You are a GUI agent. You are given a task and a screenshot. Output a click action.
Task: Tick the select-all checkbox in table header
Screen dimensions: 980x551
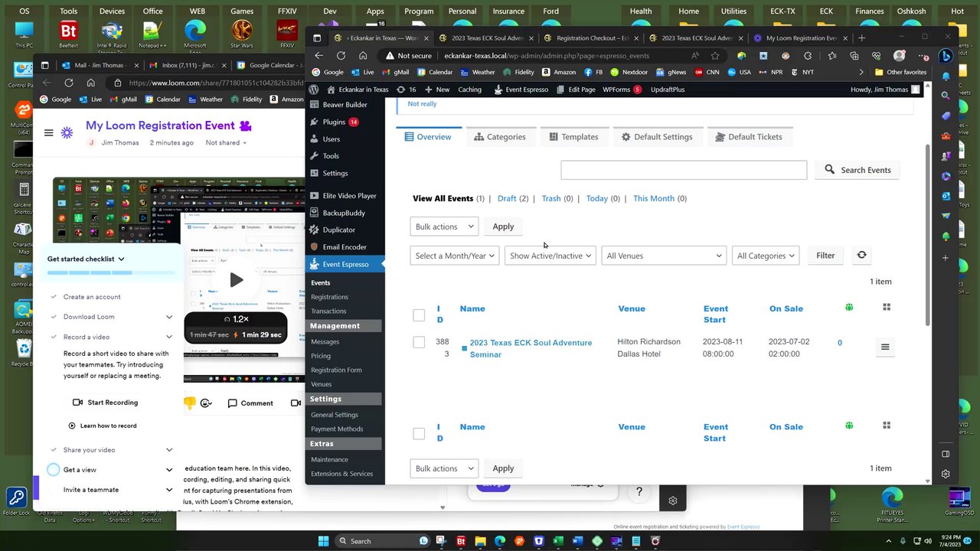point(419,315)
